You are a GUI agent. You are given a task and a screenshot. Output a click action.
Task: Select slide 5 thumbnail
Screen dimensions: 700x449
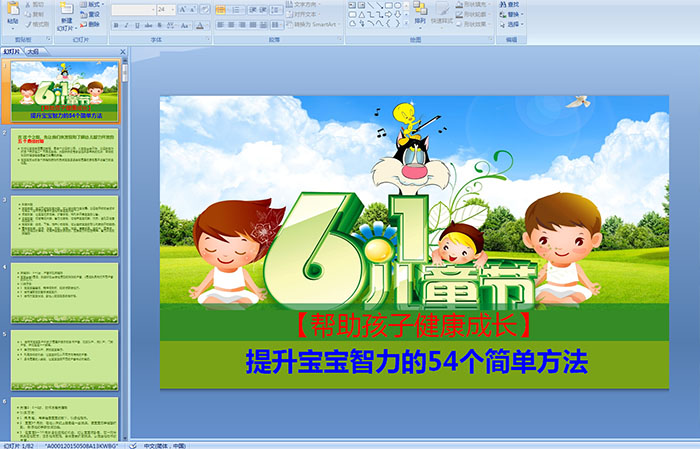click(x=65, y=361)
